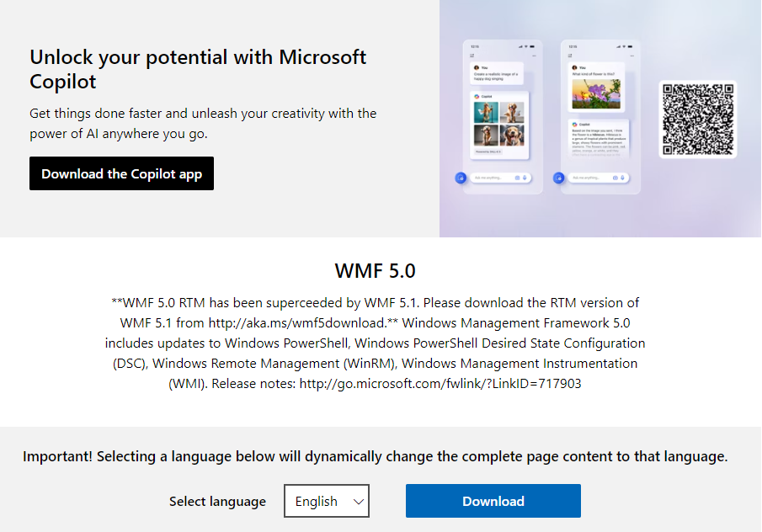762x532 pixels.
Task: Click the phone mockup showing dog images
Action: (x=503, y=117)
